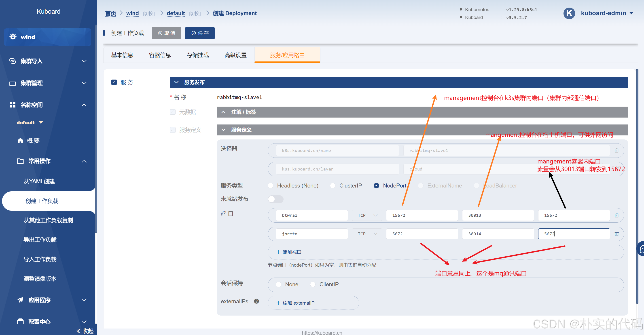Click 添加端口 to add a port

point(289,252)
